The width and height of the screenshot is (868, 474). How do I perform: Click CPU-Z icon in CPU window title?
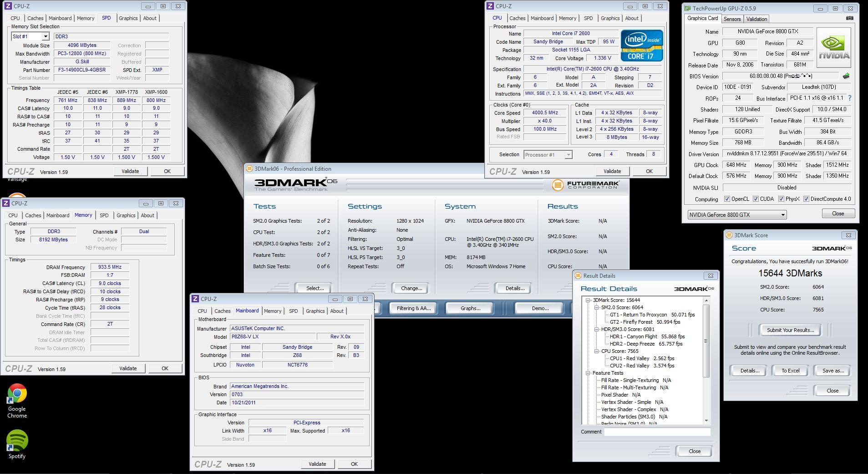pyautogui.click(x=490, y=6)
